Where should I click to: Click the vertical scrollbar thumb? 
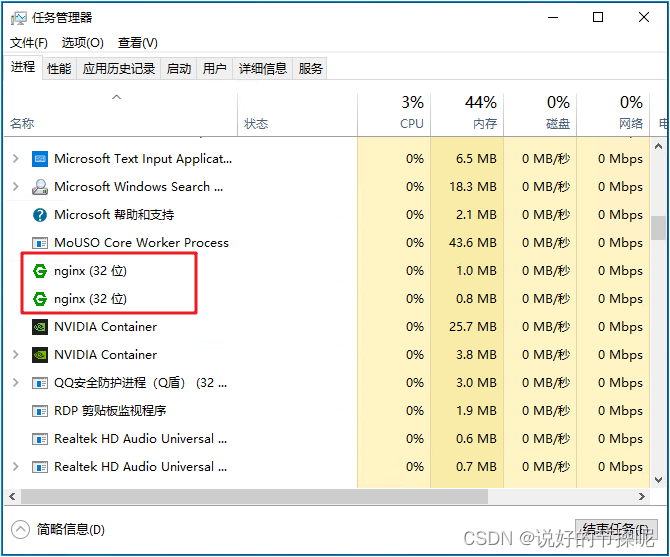click(658, 229)
